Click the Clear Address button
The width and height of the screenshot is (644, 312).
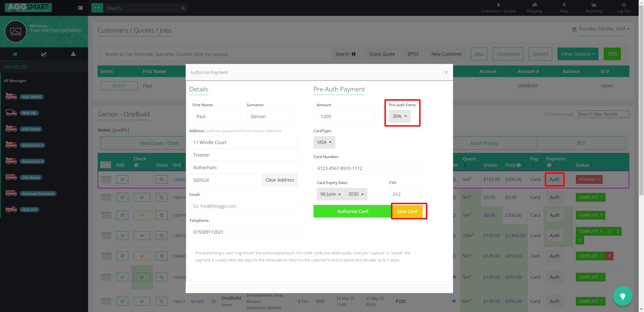(280, 180)
